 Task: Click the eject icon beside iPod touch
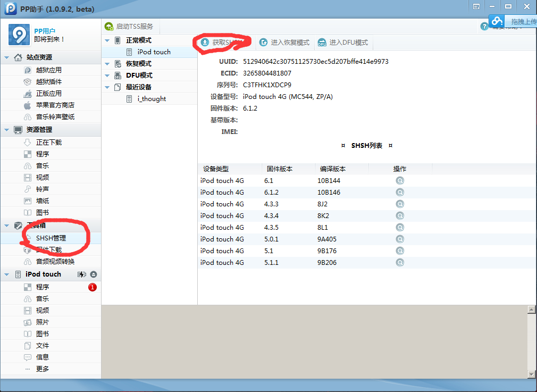[94, 274]
